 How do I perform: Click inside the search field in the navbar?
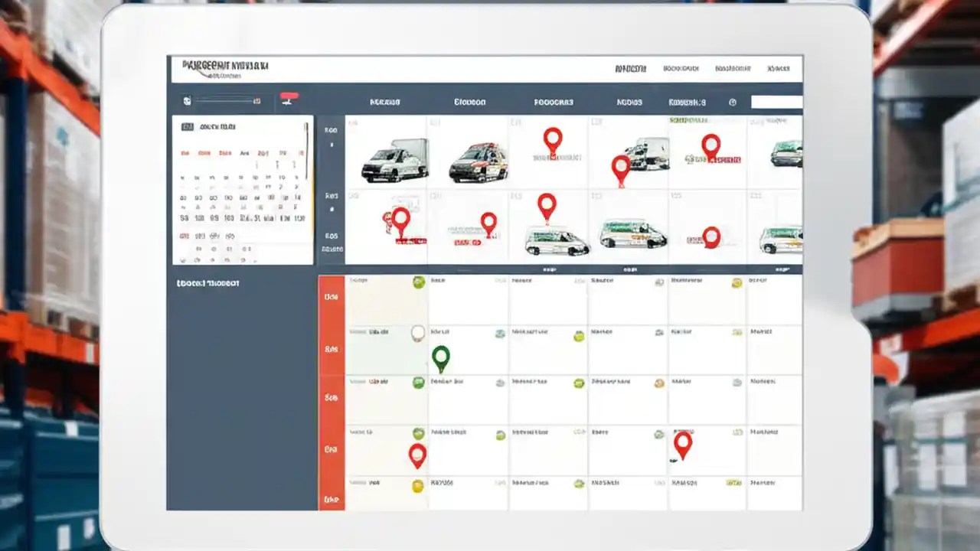pos(776,102)
